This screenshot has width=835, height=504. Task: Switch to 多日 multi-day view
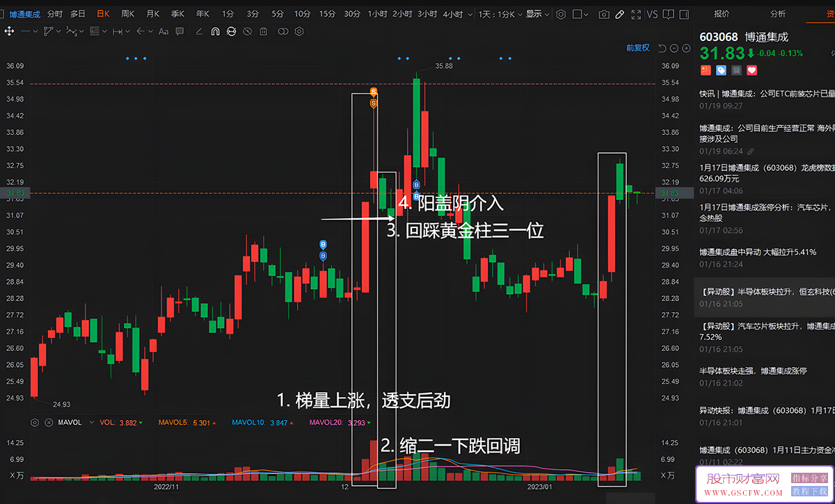tap(78, 14)
